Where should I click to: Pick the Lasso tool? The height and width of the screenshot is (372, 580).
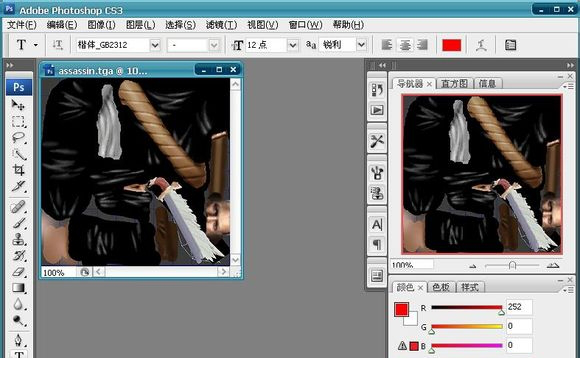[x=18, y=138]
